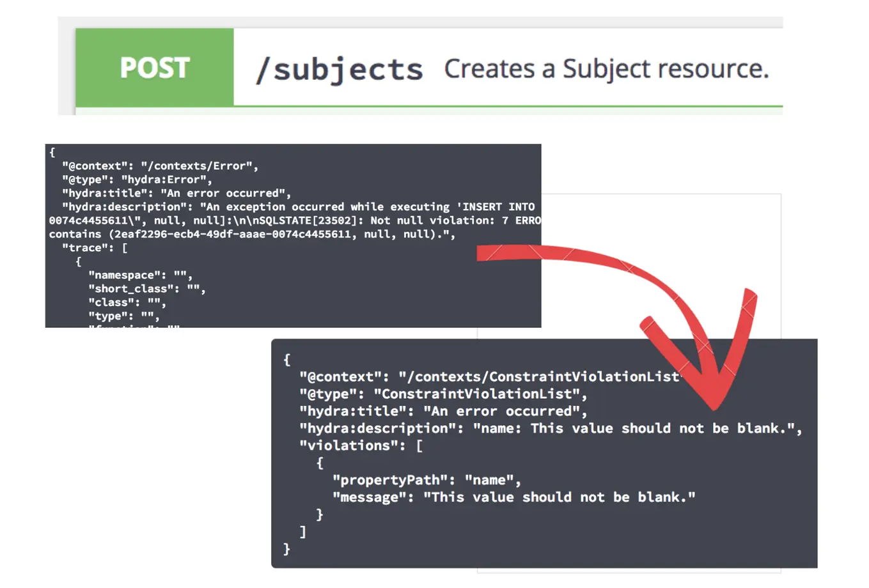Click the closing brace of the ConstraintViolationList response
869x588 pixels.
tap(286, 549)
